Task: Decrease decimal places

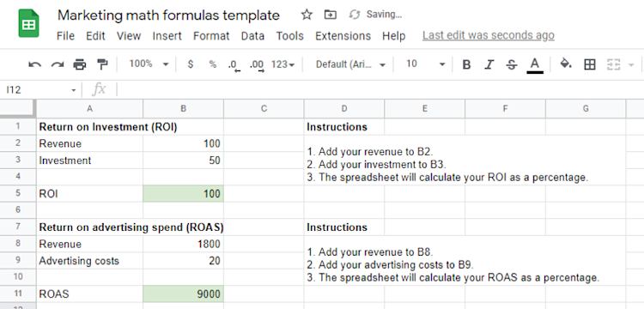Action: [x=234, y=65]
